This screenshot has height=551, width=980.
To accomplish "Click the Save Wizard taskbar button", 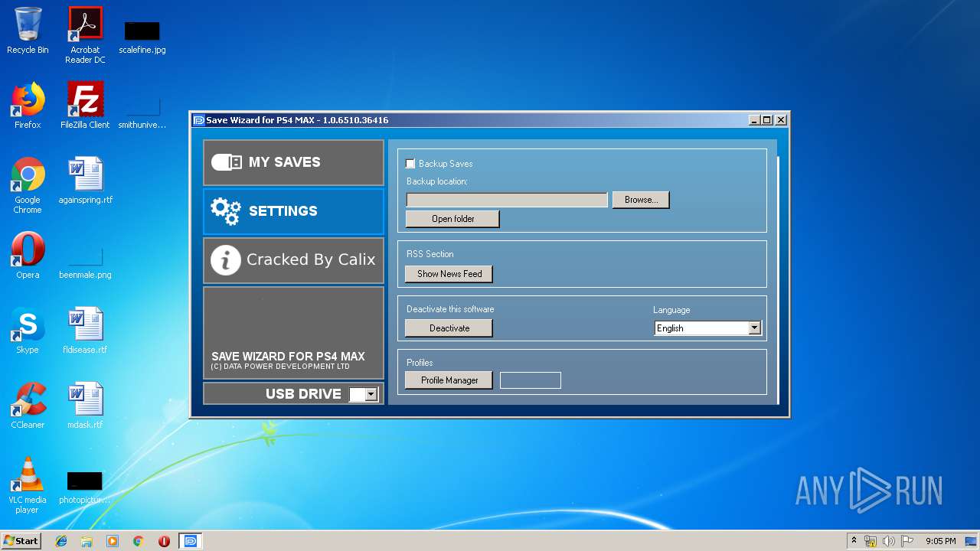I will [x=191, y=541].
